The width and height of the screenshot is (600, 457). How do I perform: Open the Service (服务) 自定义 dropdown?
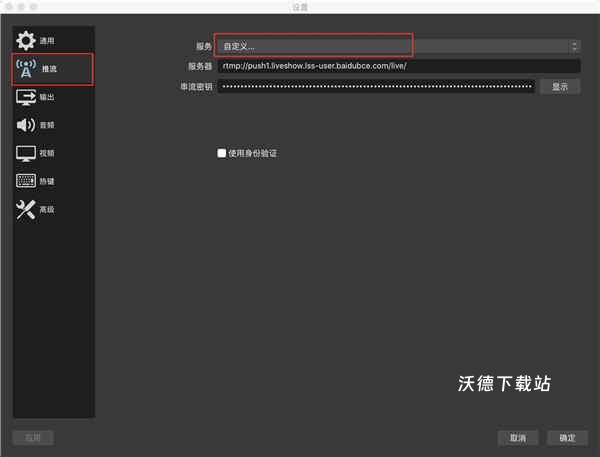[x=398, y=47]
